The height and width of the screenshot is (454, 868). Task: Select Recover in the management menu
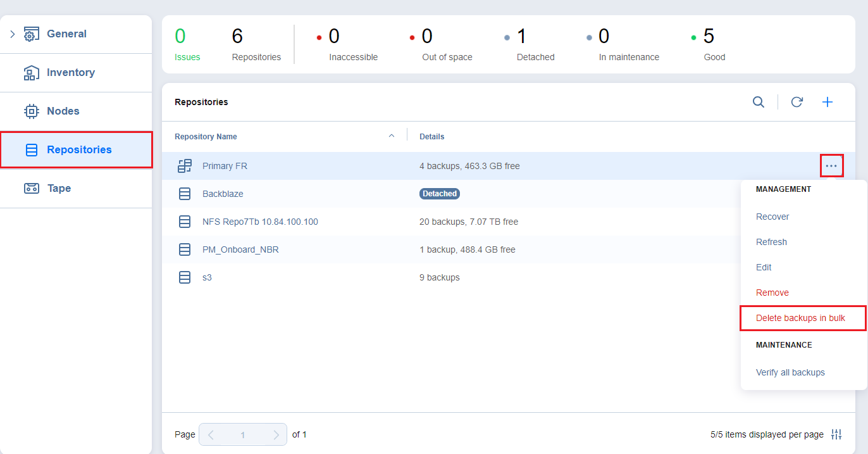pyautogui.click(x=772, y=217)
